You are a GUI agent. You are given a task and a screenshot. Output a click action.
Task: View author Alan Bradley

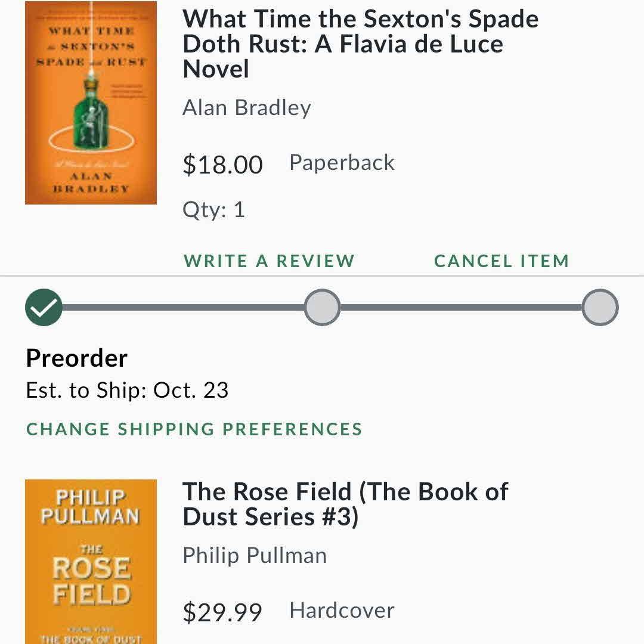click(x=246, y=108)
